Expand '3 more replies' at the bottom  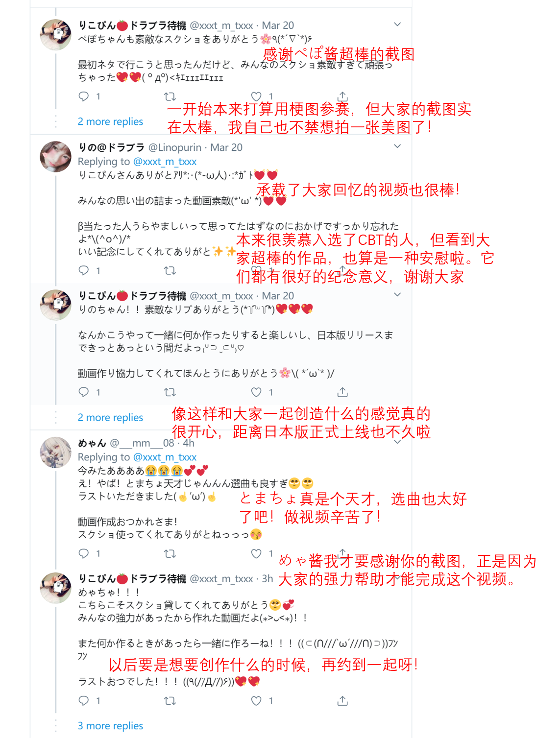[110, 726]
